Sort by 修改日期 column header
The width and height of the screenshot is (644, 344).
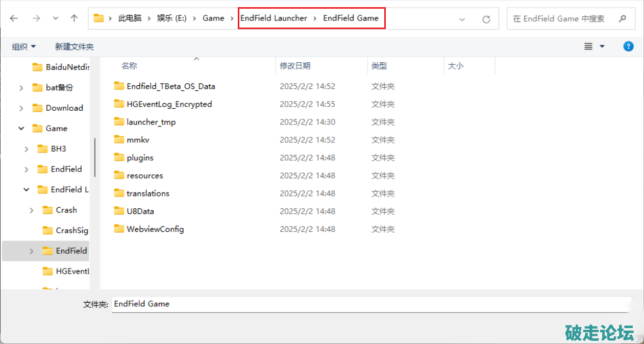tap(295, 66)
